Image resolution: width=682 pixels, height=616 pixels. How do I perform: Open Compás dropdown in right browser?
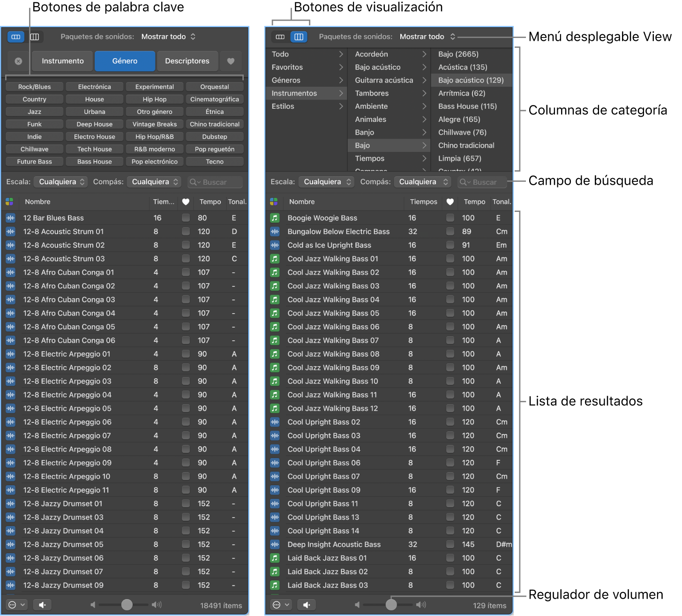[x=422, y=182]
